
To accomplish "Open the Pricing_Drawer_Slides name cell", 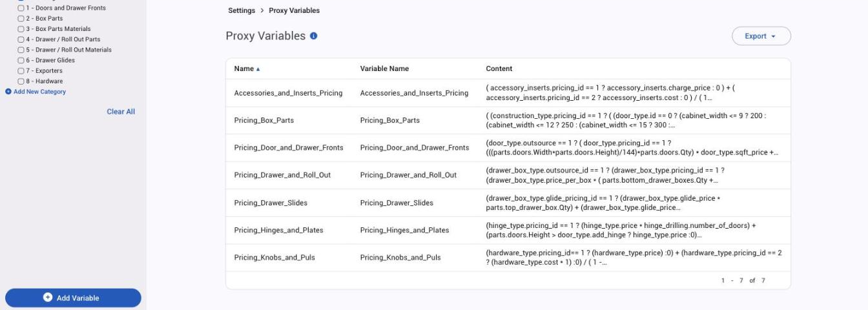I will coord(271,203).
